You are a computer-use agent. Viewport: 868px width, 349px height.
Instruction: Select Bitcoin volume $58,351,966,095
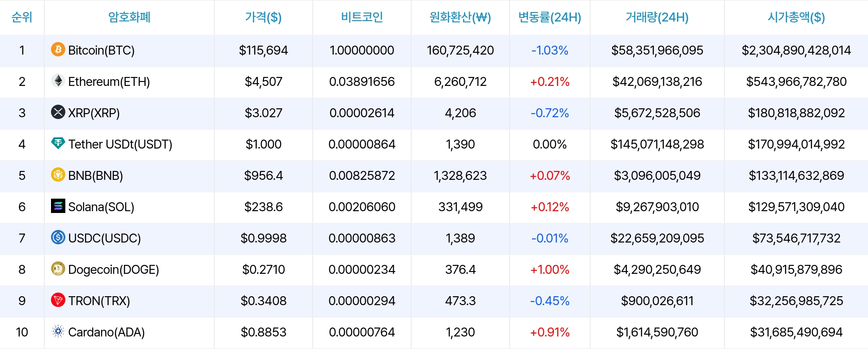coord(657,50)
